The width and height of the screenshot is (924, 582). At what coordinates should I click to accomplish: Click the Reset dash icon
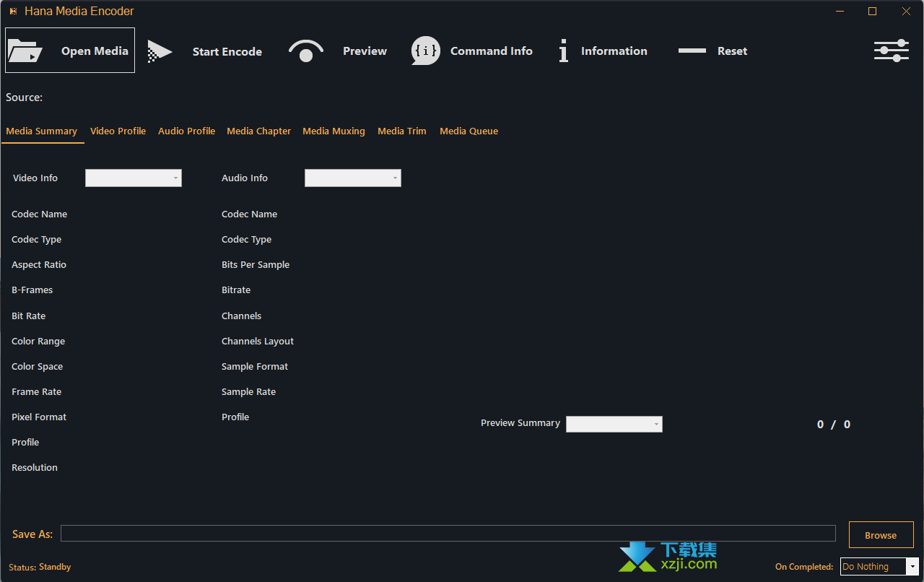(x=692, y=51)
